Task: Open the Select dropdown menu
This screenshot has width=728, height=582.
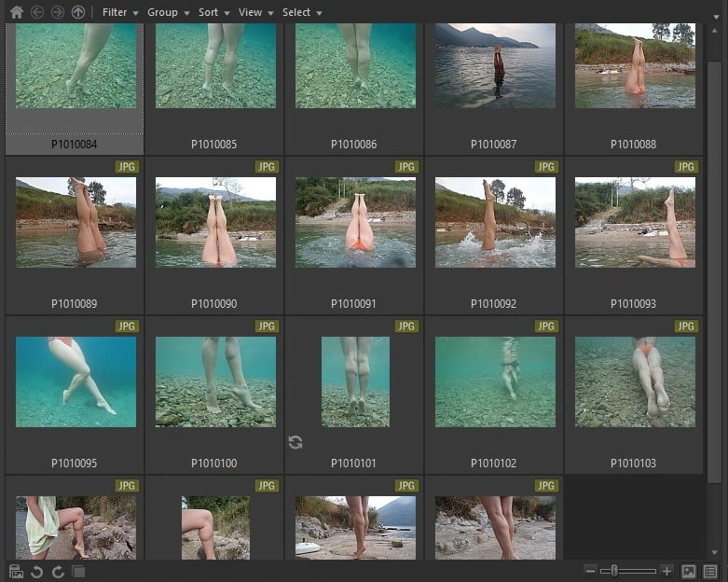Action: click(302, 12)
